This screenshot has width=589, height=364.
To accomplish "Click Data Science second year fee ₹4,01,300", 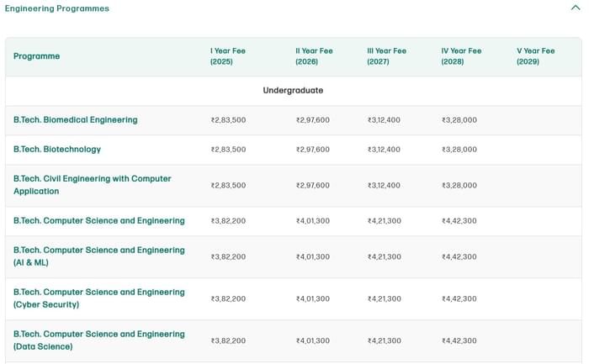I will click(x=312, y=340).
